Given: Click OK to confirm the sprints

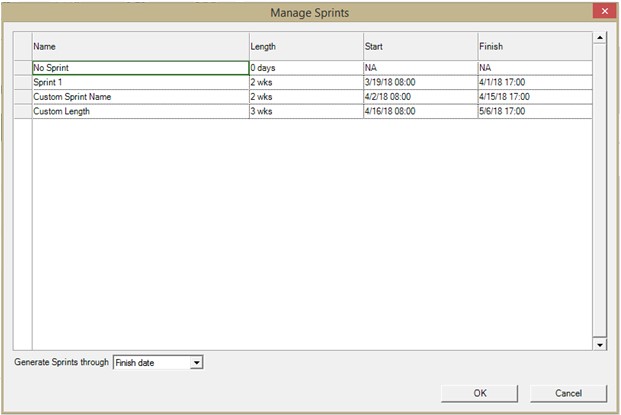Looking at the screenshot, I should pyautogui.click(x=479, y=393).
